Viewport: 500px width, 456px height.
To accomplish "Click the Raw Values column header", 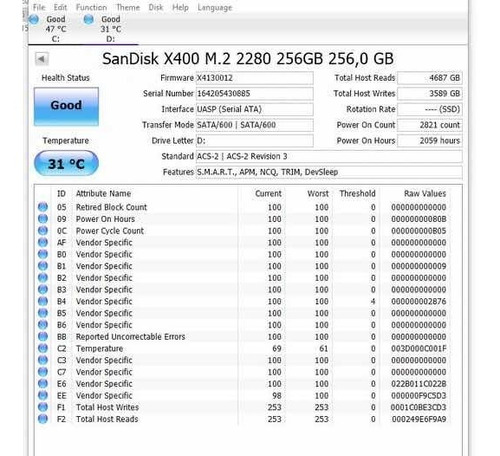I will pyautogui.click(x=425, y=193).
